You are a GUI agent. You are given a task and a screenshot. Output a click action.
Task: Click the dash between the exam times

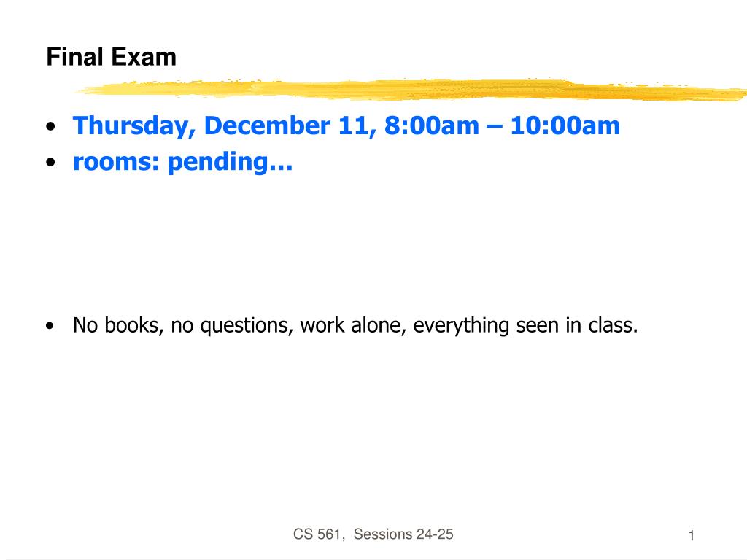pyautogui.click(x=495, y=128)
